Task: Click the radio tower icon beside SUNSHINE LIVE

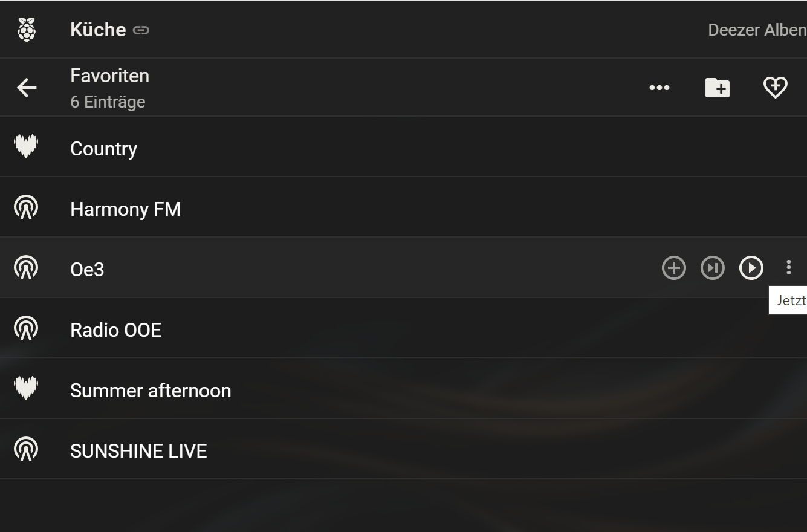Action: 26,450
